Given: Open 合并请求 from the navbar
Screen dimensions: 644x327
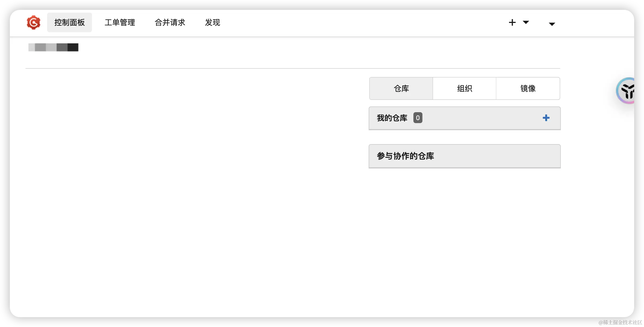Looking at the screenshot, I should 170,22.
